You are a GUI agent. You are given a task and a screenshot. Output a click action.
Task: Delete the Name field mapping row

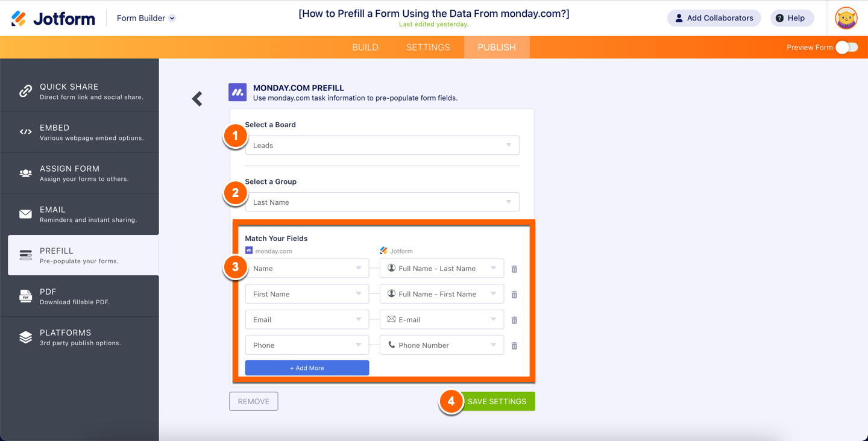[514, 269]
